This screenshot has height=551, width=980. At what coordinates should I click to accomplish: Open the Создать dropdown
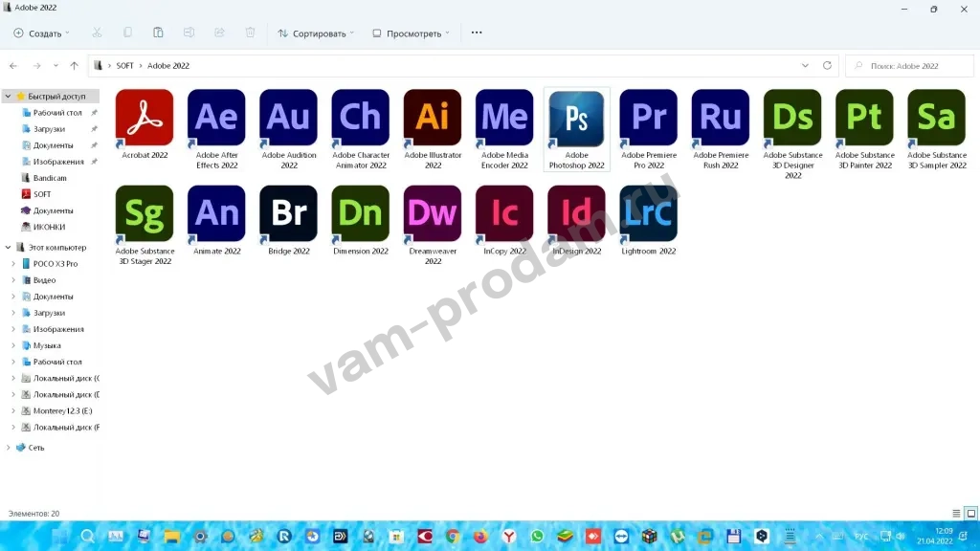pyautogui.click(x=42, y=33)
